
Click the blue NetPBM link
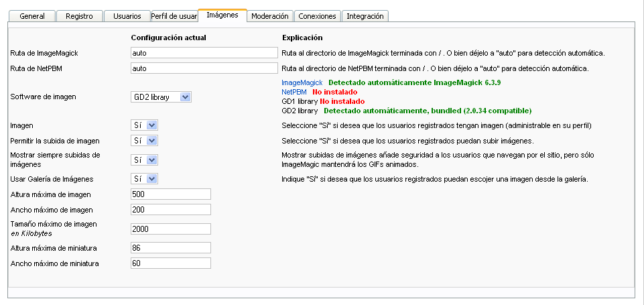(294, 92)
